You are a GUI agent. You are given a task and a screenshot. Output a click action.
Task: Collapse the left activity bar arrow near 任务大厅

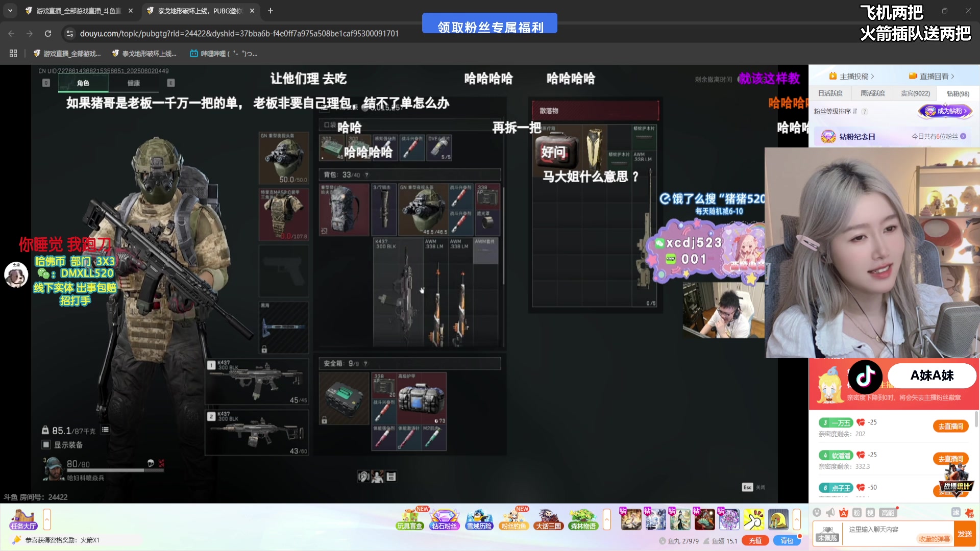(x=47, y=519)
